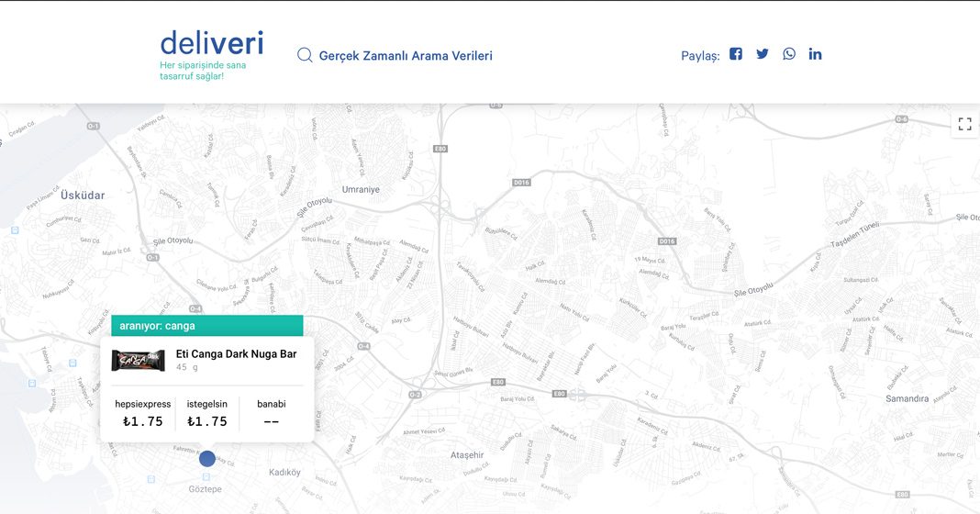
Task: Click the Umraniye label on the map
Action: pos(361,189)
